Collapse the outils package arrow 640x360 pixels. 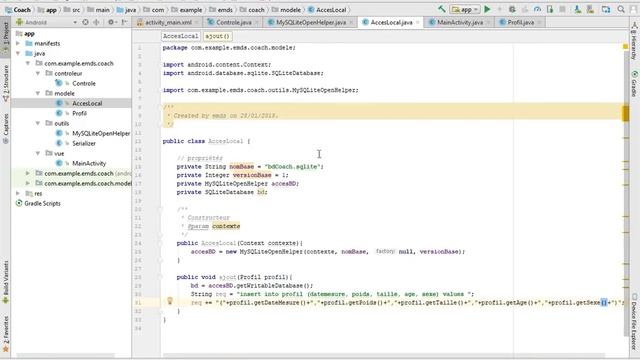[x=38, y=123]
